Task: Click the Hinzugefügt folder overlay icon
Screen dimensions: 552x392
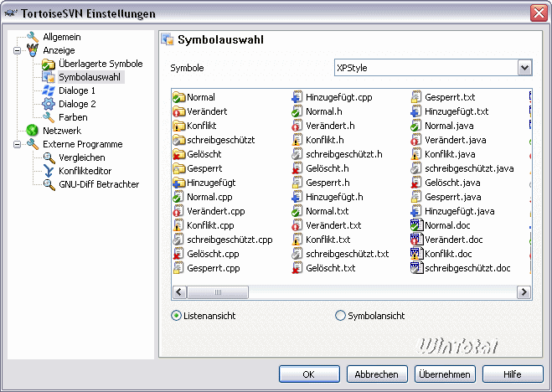Action: [179, 183]
